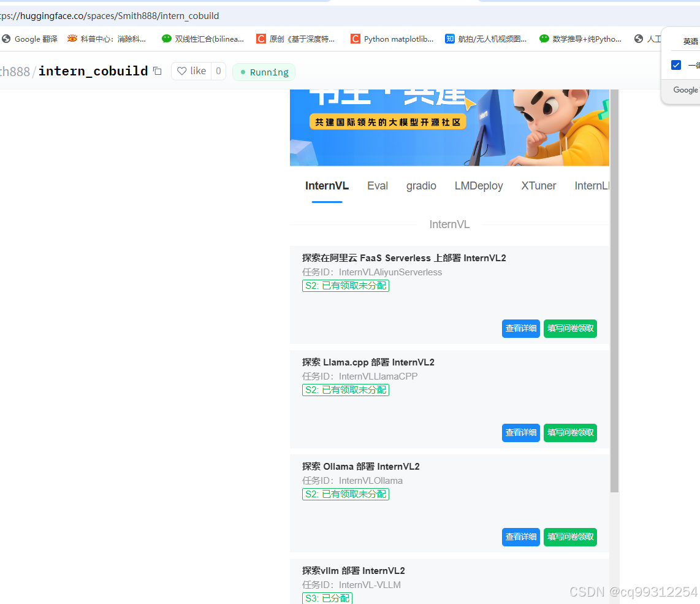Screen dimensions: 700x604
Task: Click the like heart button
Action: point(191,71)
